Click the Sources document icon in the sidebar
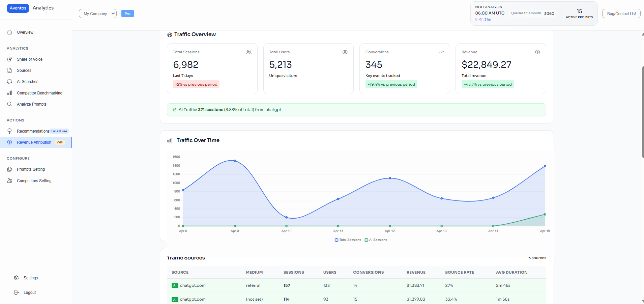Screen dimensions: 644x304 (10, 71)
